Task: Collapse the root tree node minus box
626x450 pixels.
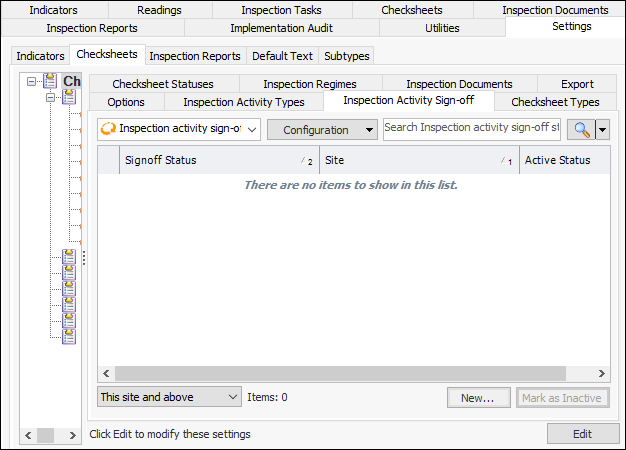Action: (31, 81)
